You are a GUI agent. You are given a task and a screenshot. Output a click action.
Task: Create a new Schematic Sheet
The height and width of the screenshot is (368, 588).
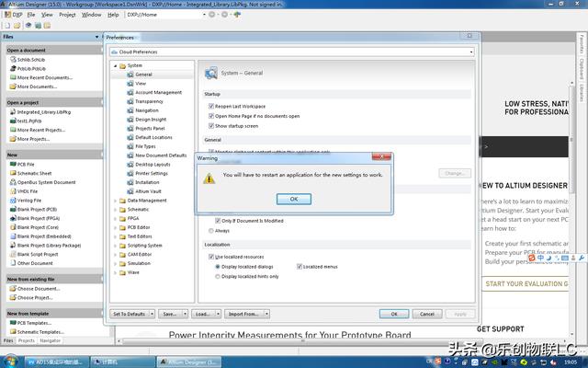coord(35,173)
